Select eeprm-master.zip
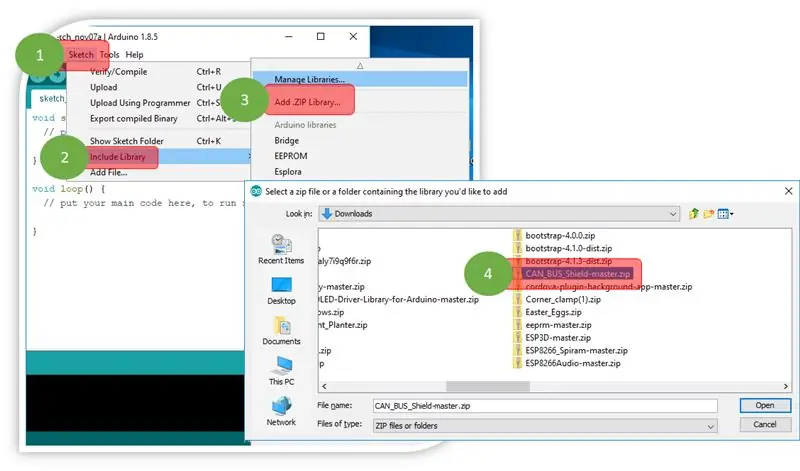This screenshot has width=800, height=471. [558, 325]
